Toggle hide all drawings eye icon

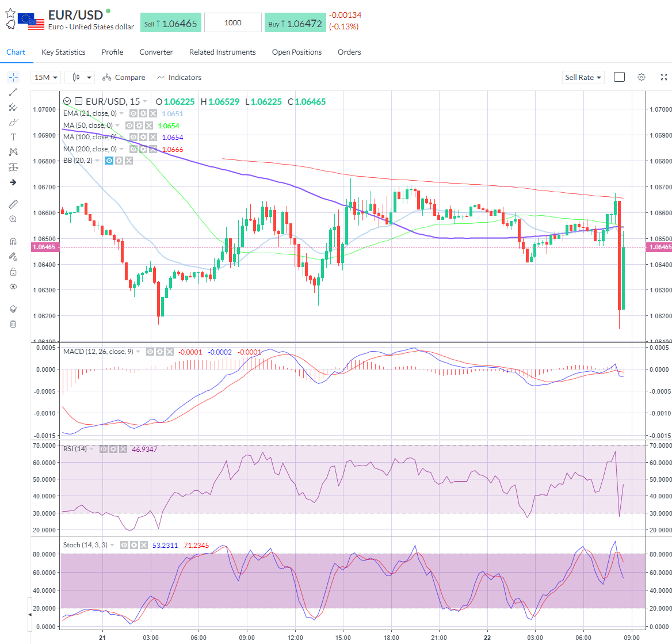[13, 287]
